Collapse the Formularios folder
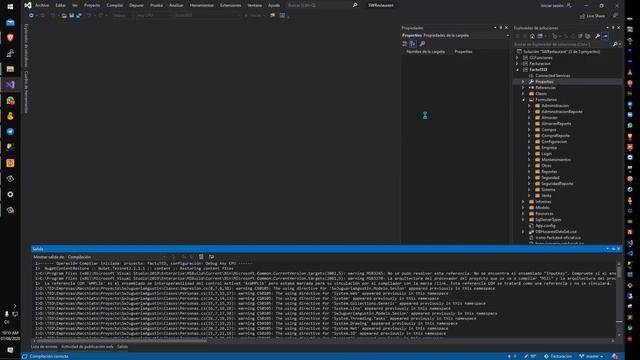The width and height of the screenshot is (640, 360). [x=523, y=100]
